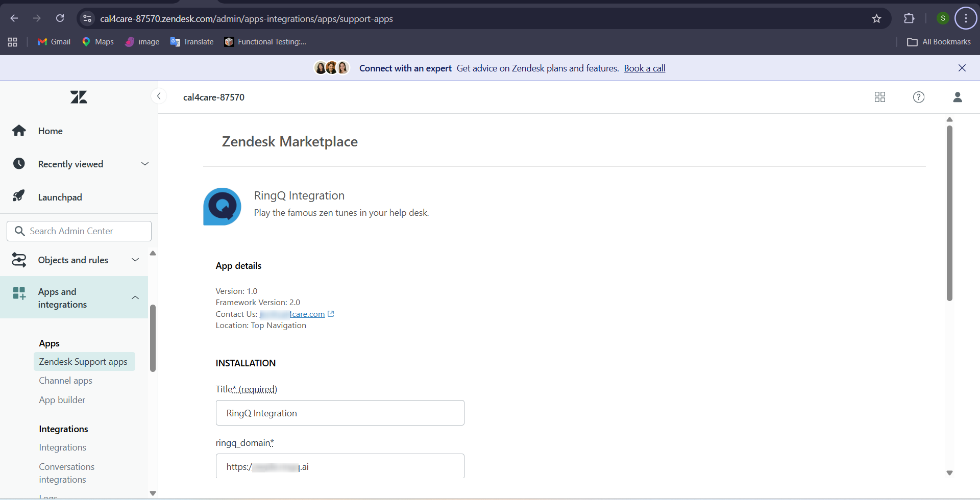Click the RingQ Integration app title heading

coord(299,195)
